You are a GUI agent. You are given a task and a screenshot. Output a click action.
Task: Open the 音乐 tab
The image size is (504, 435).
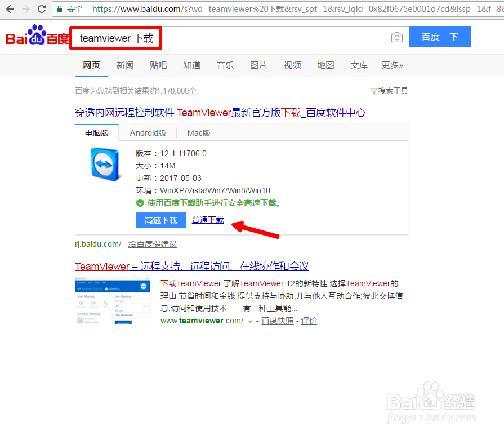[x=225, y=65]
